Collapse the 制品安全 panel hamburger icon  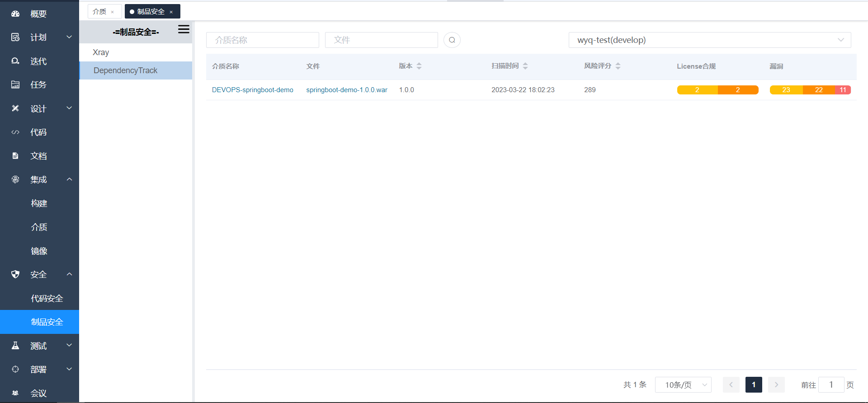pos(184,29)
